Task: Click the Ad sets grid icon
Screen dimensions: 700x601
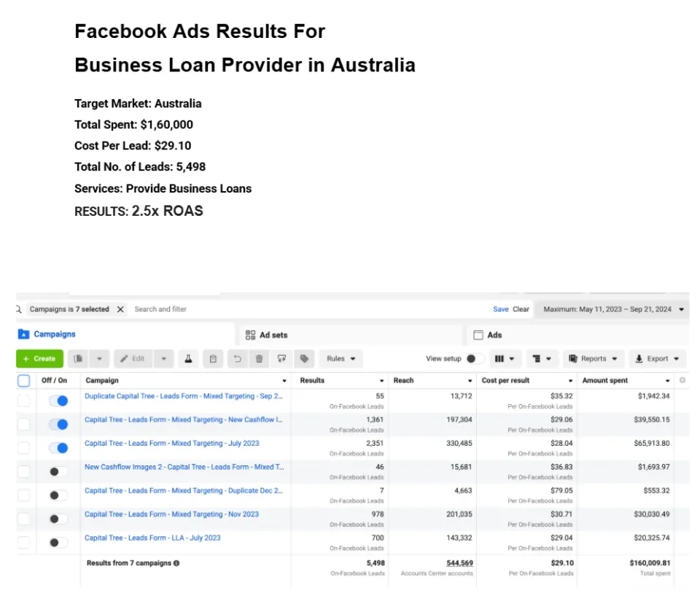Action: click(250, 335)
